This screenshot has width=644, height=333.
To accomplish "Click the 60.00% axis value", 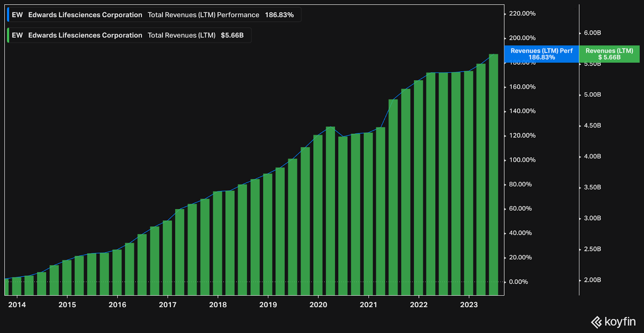I will [520, 209].
